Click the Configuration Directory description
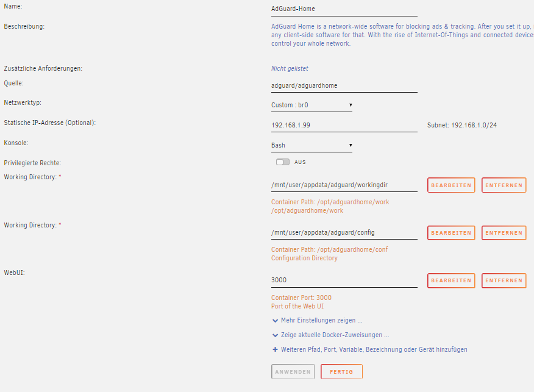 (x=304, y=258)
